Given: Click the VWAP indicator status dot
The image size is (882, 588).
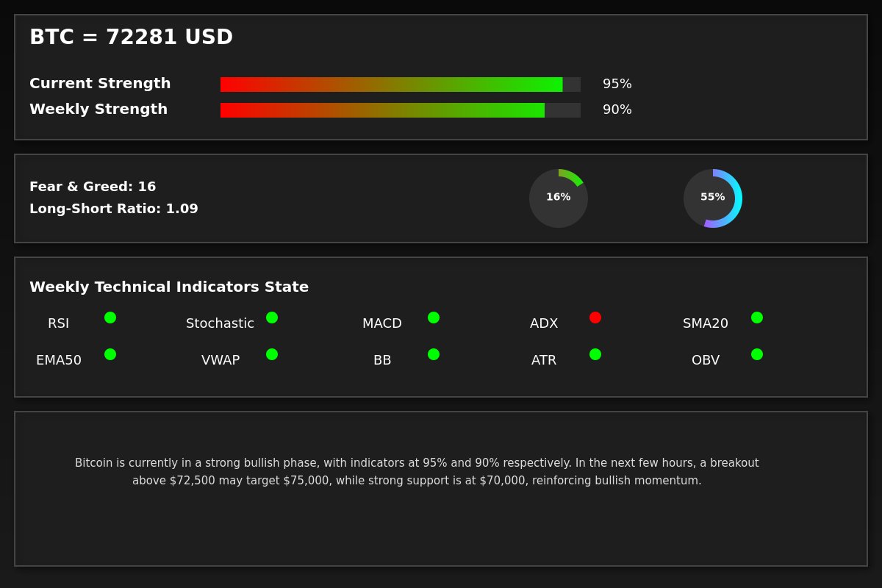Looking at the screenshot, I should pyautogui.click(x=272, y=354).
